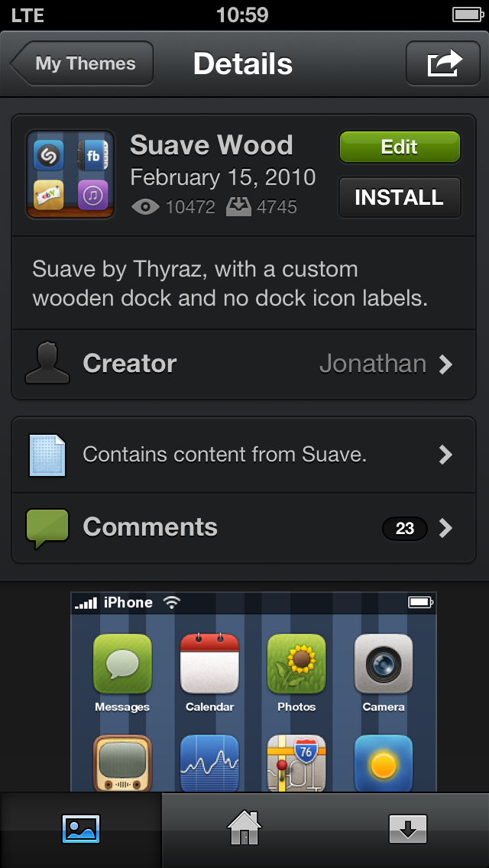
Task: Open the Contains content from Suave chevron
Action: point(445,455)
